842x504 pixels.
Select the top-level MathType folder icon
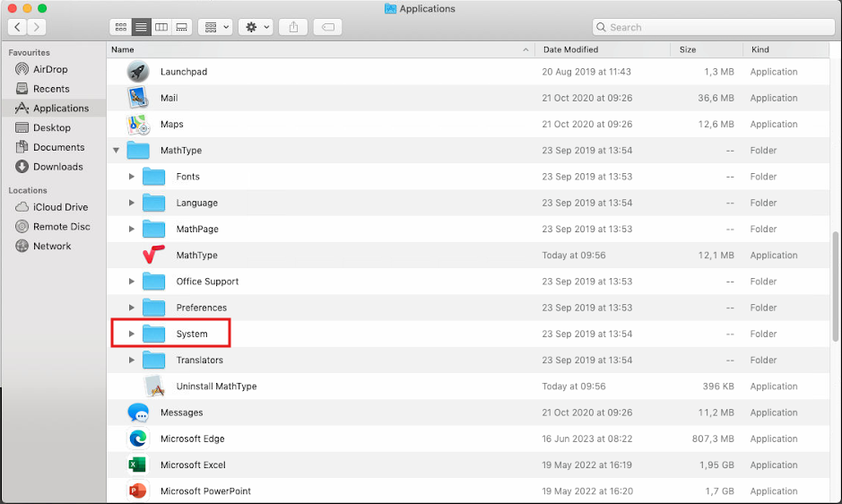138,151
